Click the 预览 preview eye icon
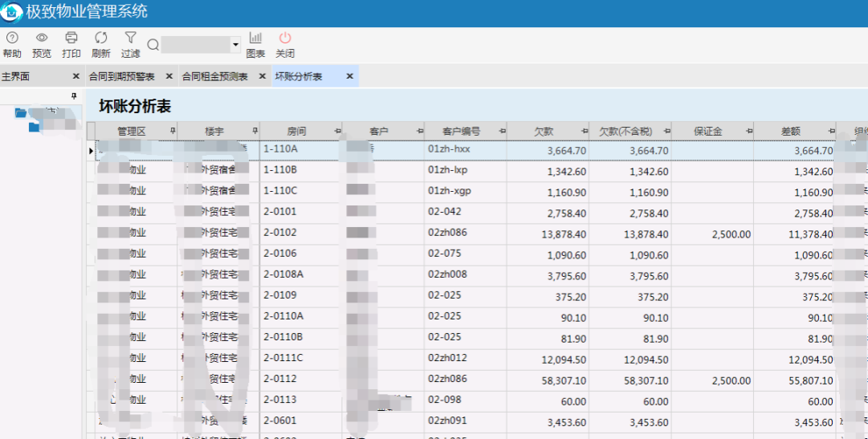Screen dimensions: 868x439 (x=42, y=38)
